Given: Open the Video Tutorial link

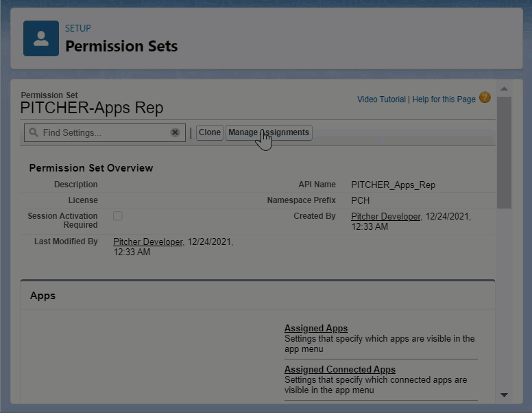Looking at the screenshot, I should (381, 99).
